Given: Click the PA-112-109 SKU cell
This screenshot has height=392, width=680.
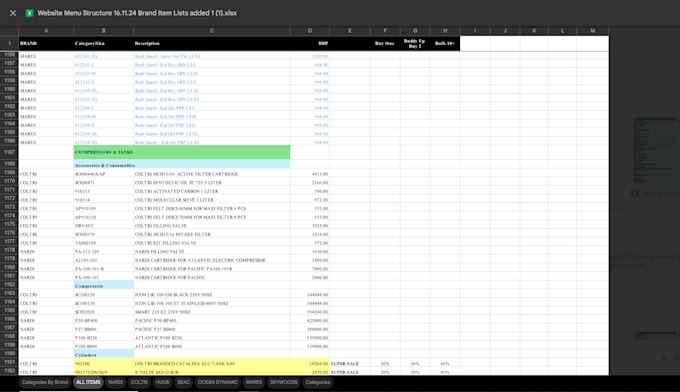Looking at the screenshot, I should click(x=104, y=252).
